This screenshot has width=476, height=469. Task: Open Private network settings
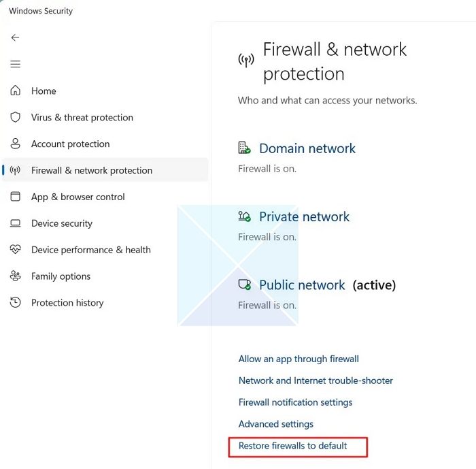[304, 217]
